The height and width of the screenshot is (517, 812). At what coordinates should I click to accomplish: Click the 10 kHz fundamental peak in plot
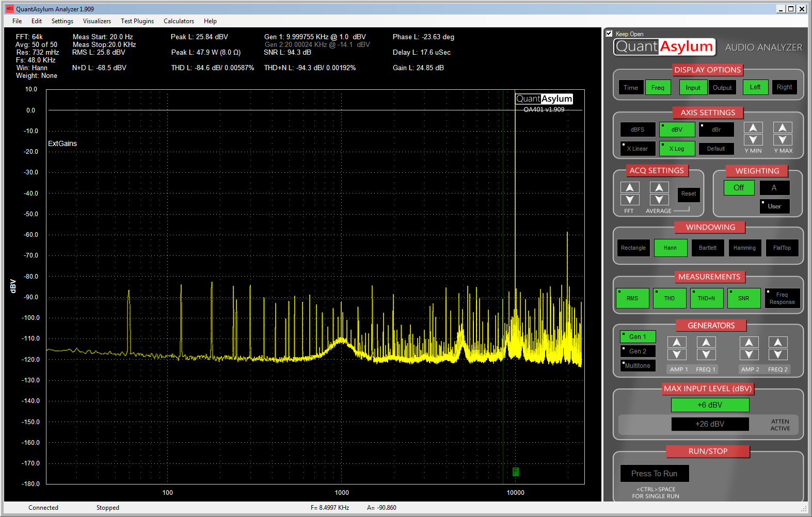[515, 206]
